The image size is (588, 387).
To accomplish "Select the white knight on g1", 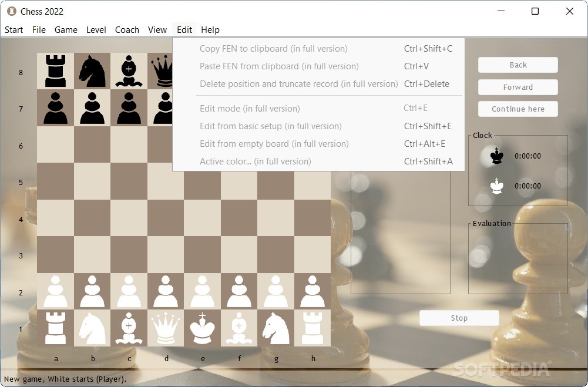I will [275, 328].
